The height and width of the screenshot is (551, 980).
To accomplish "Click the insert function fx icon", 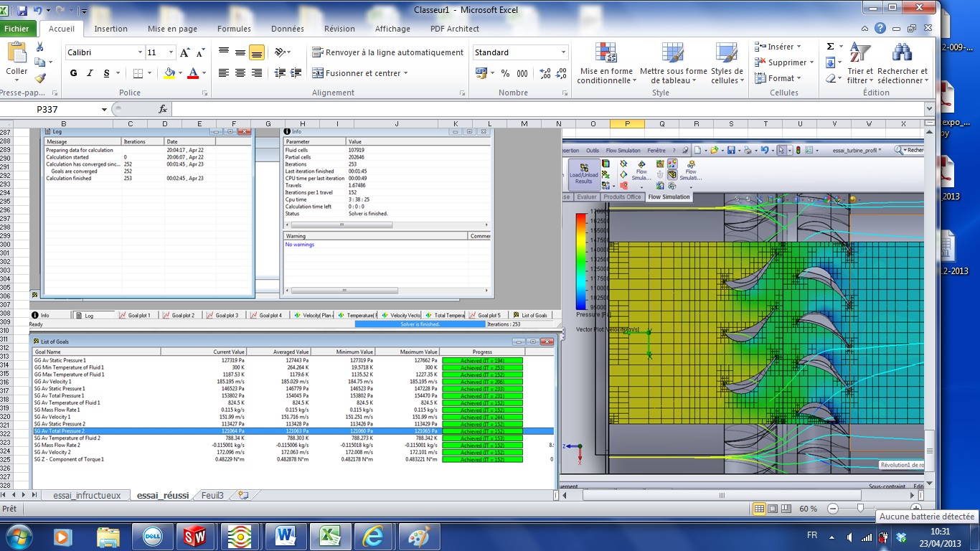I will click(x=163, y=109).
